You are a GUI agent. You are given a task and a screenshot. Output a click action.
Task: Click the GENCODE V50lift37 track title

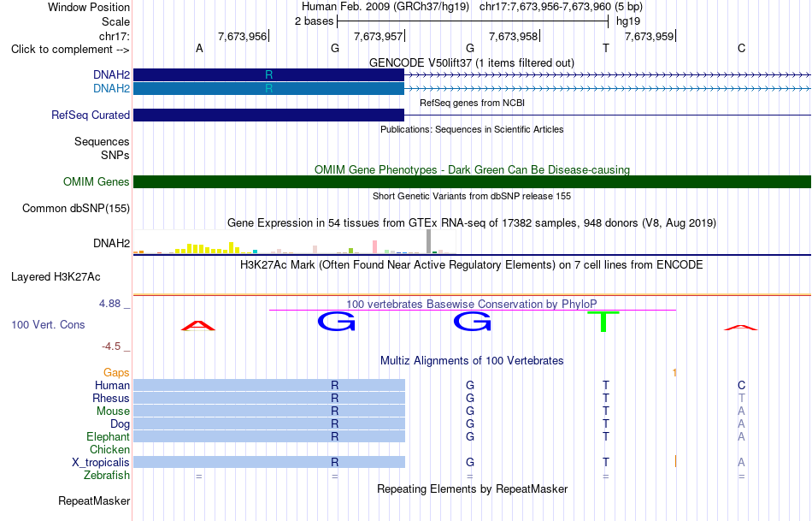472,63
